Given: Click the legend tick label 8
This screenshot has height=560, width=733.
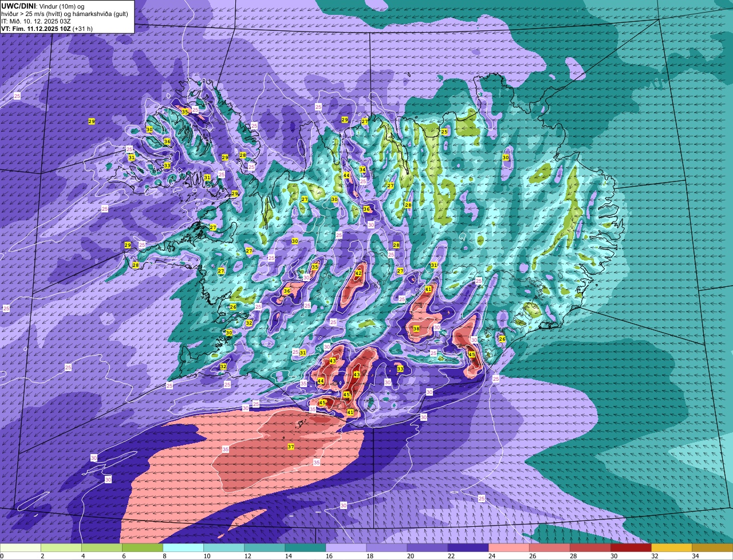Looking at the screenshot, I should (164, 556).
